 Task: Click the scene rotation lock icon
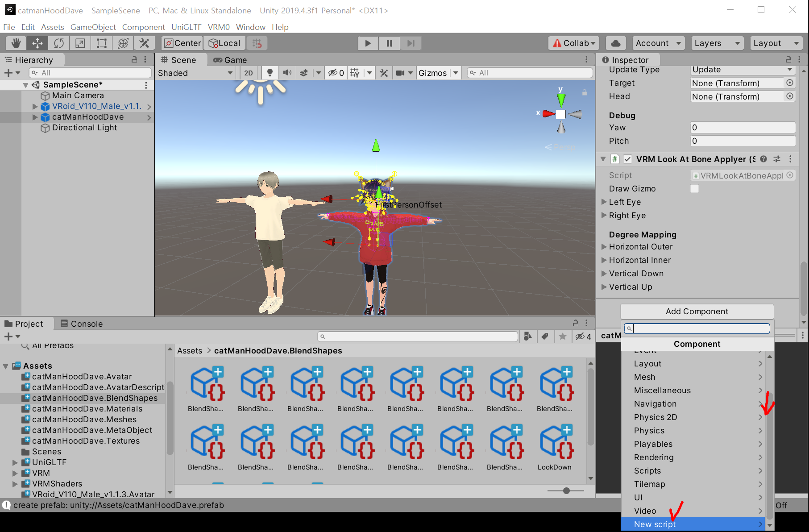585,92
